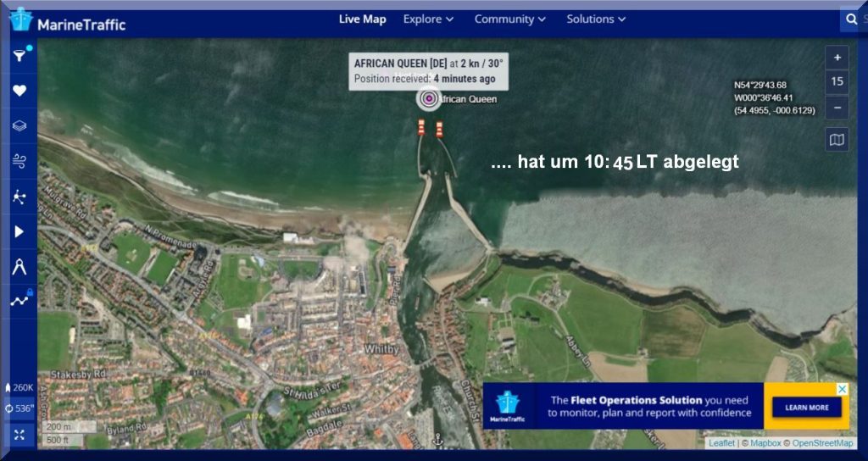Open the density maps network icon
This screenshot has width=868, height=461.
[x=19, y=197]
